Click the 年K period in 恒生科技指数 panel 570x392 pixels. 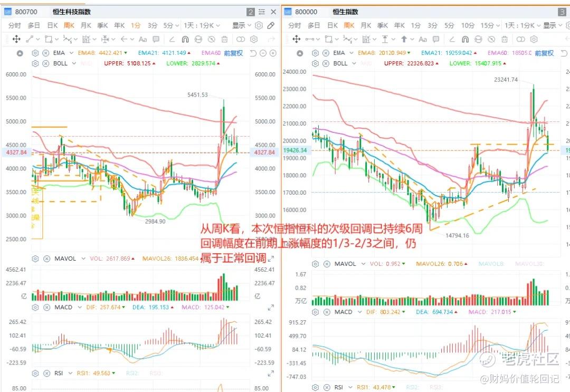coord(119,25)
